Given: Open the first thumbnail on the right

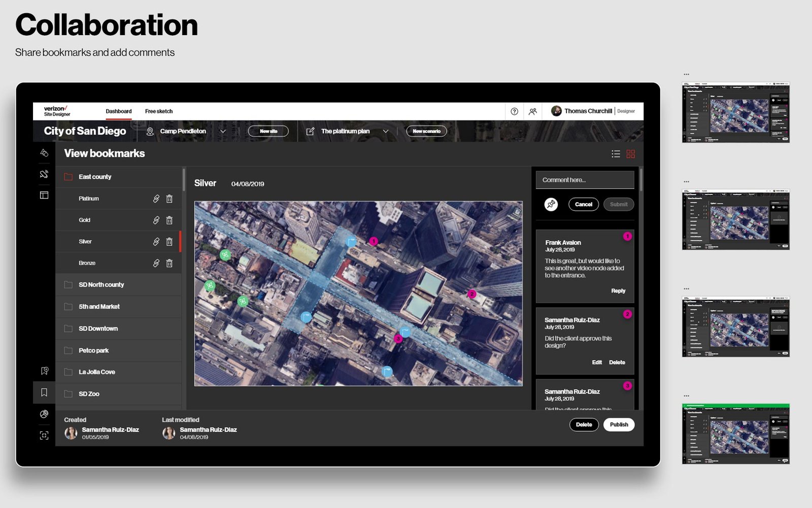Looking at the screenshot, I should coord(736,112).
